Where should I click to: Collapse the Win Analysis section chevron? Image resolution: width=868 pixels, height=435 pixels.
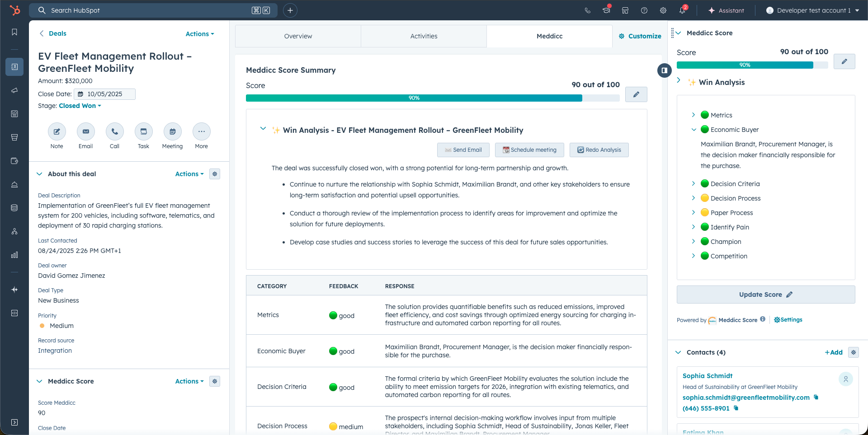point(263,129)
